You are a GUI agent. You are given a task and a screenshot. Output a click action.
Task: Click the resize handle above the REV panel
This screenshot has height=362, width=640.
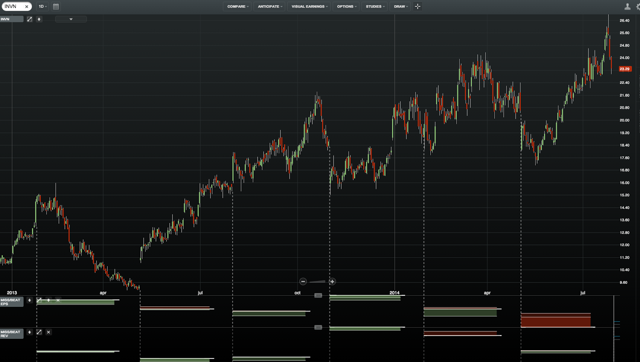(x=318, y=327)
